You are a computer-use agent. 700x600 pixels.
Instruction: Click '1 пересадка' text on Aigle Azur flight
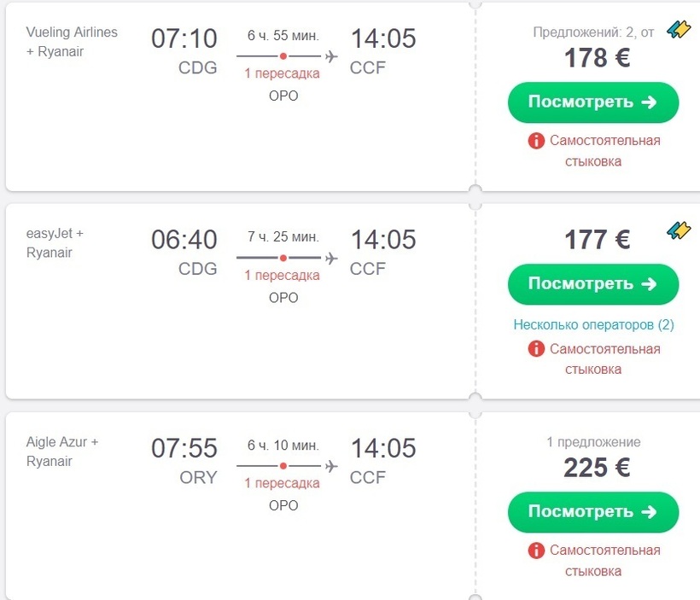click(x=283, y=483)
